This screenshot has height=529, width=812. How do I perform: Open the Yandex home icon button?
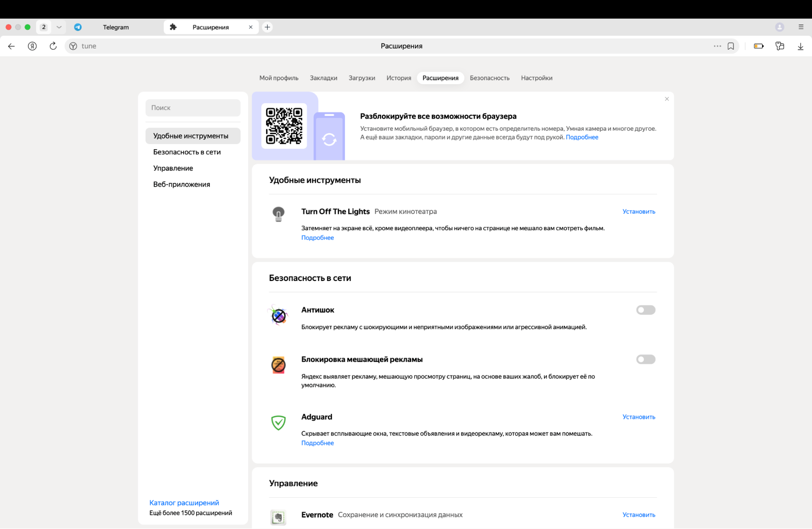point(32,46)
